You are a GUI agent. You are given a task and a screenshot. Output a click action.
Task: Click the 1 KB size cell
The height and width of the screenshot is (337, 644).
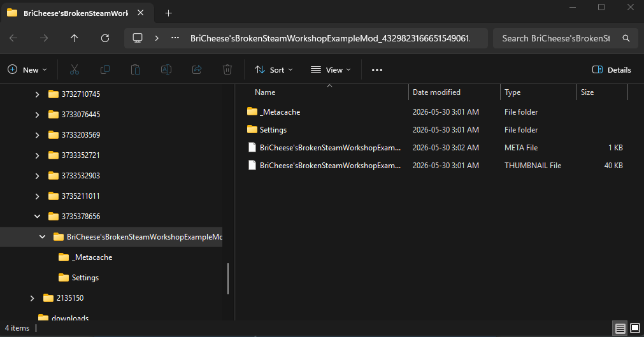616,148
